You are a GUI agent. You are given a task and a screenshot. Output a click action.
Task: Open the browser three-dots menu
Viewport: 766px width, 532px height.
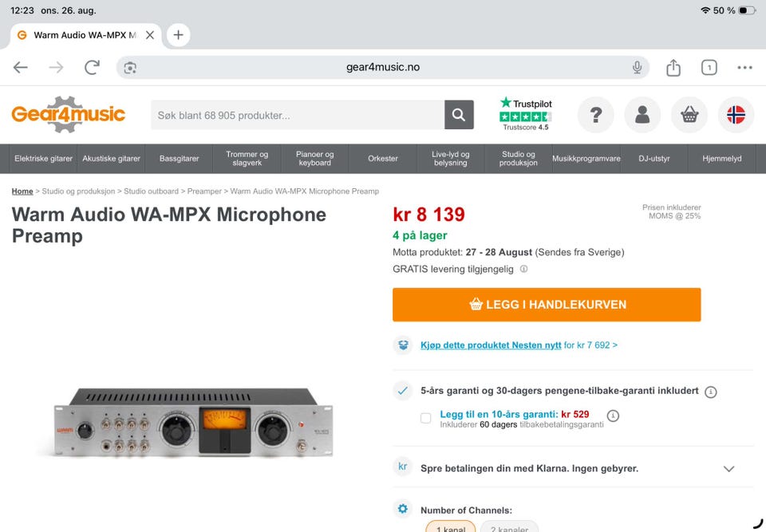pos(744,68)
